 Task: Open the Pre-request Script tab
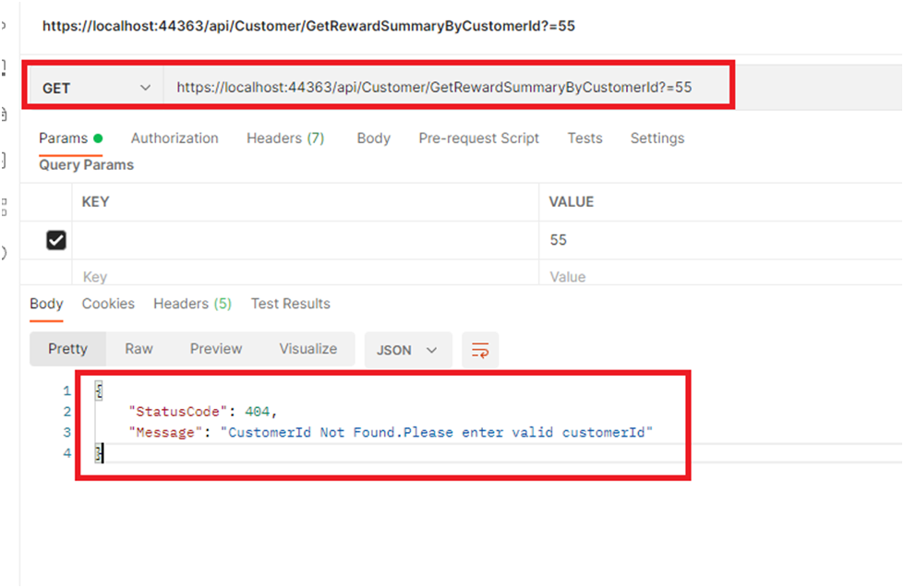coord(478,138)
